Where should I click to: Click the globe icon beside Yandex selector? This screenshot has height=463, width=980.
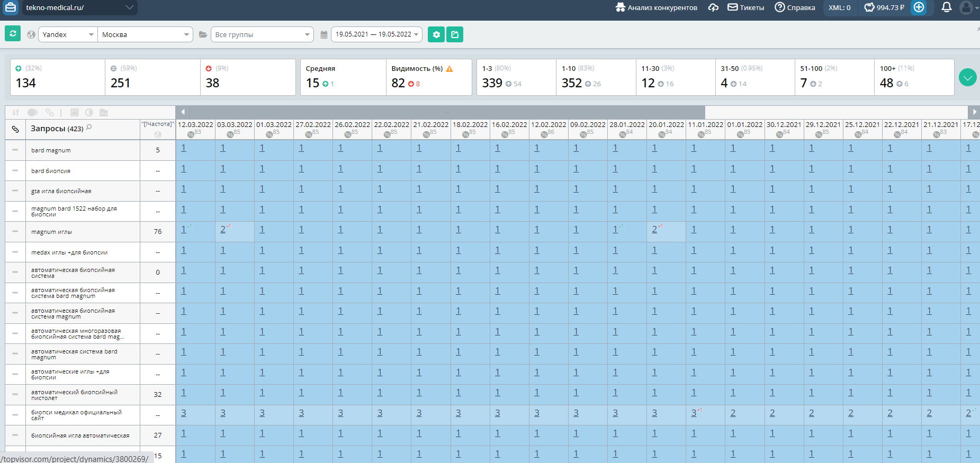(31, 34)
